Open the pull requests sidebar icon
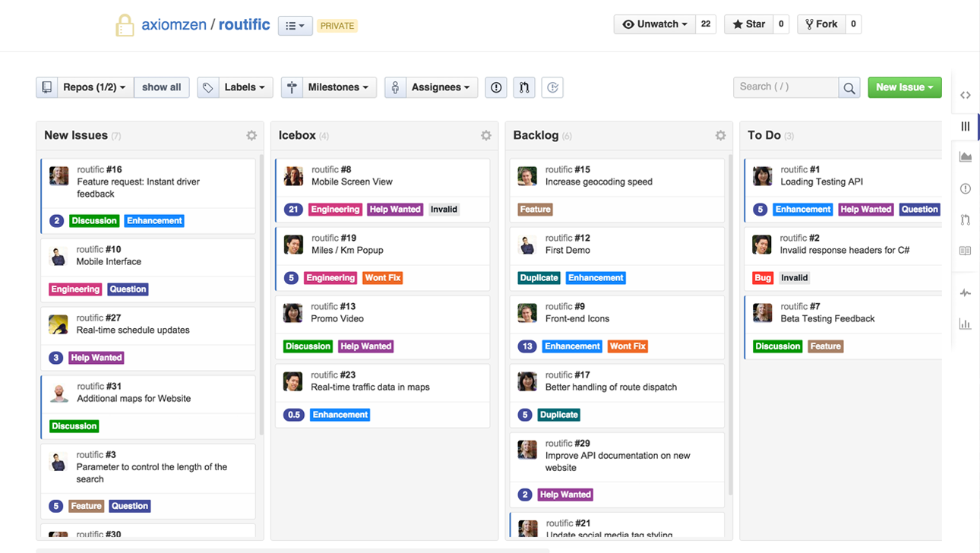 tap(966, 220)
